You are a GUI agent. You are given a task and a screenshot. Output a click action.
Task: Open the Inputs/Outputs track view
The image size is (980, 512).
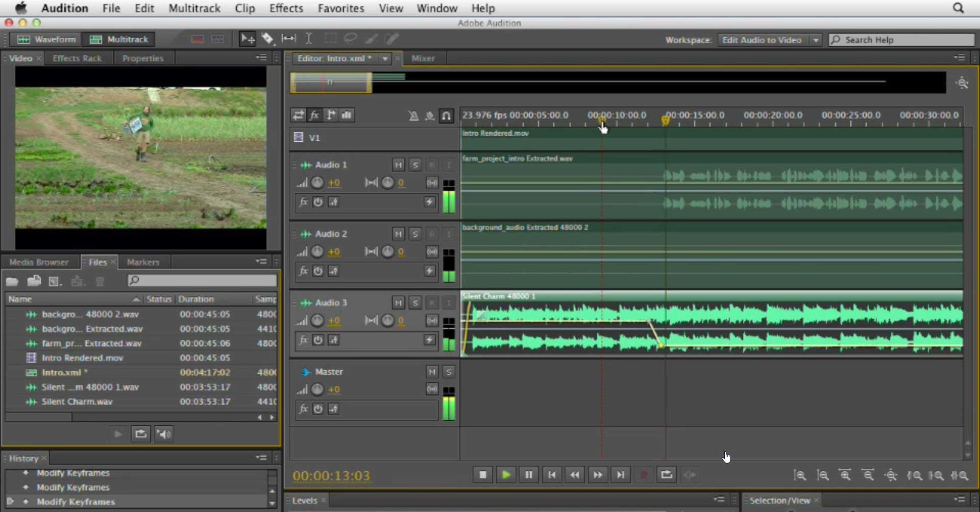(298, 115)
